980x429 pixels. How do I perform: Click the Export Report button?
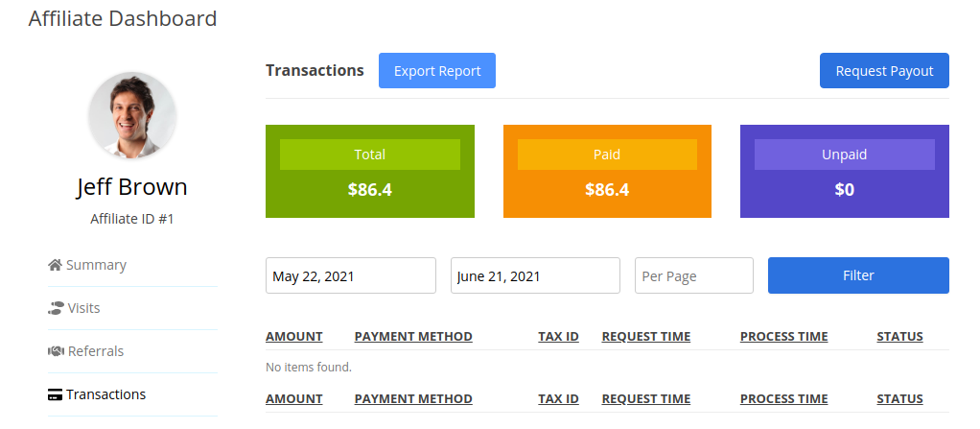(x=437, y=71)
